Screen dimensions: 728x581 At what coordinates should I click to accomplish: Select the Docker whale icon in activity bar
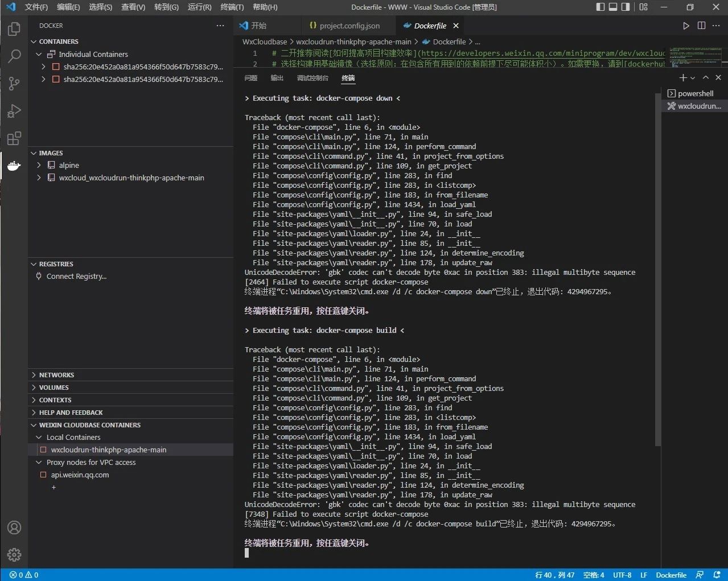click(14, 166)
